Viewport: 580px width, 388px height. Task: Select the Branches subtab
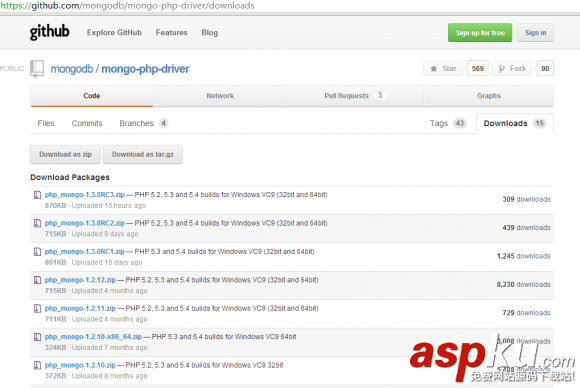(144, 123)
